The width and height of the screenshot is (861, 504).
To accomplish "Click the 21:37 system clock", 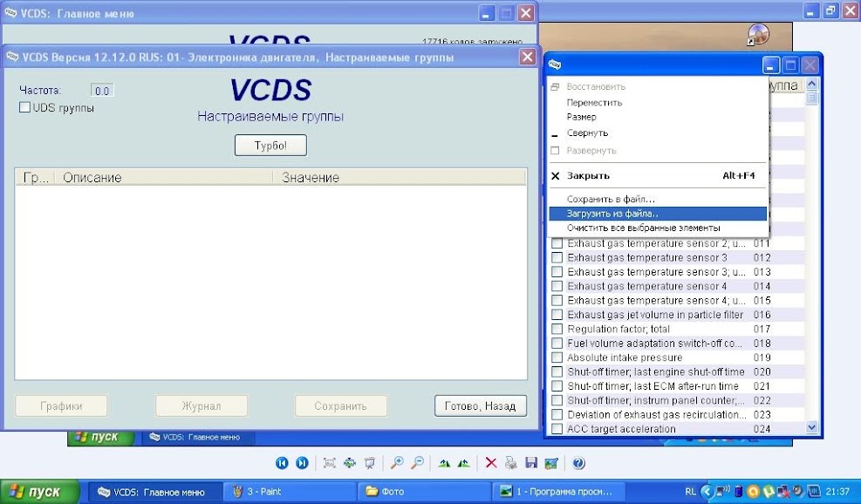I will coord(837,492).
